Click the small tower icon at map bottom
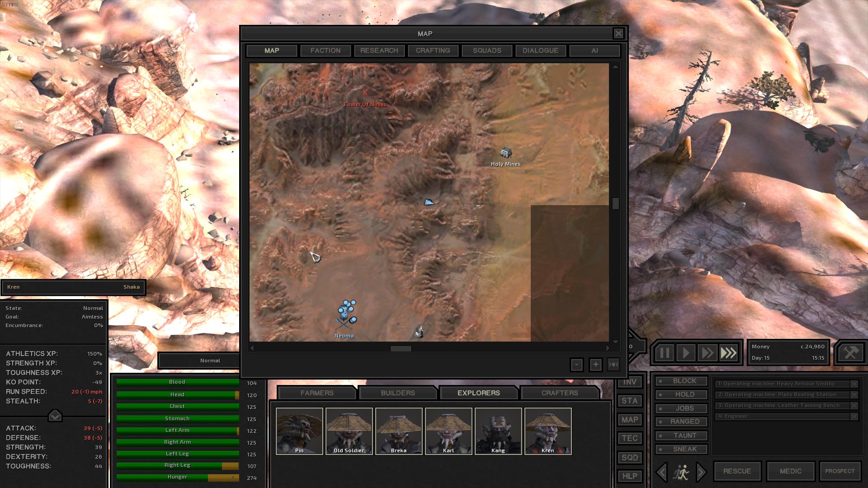Screen dimensions: 868x488 click(420, 332)
